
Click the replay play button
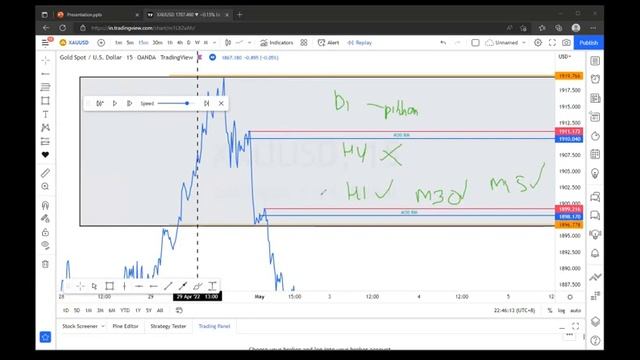click(x=115, y=103)
